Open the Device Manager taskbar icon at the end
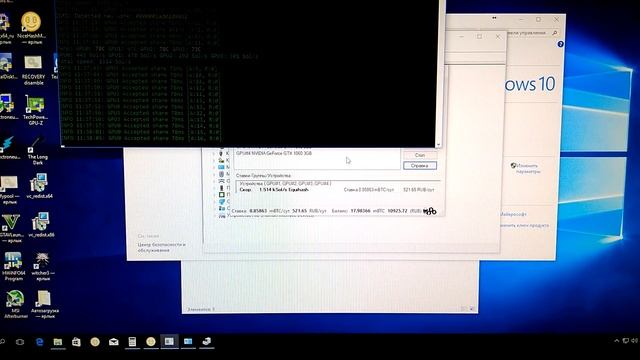Image resolution: width=640 pixels, height=360 pixels. tap(207, 341)
